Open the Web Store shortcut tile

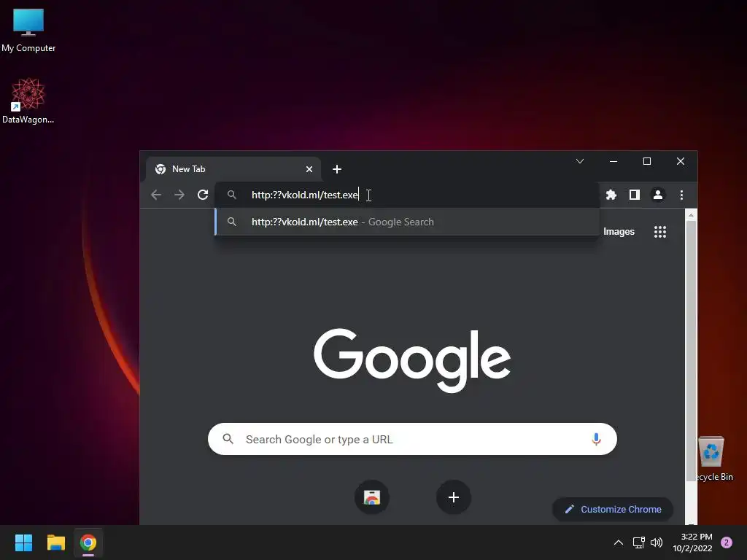point(372,497)
